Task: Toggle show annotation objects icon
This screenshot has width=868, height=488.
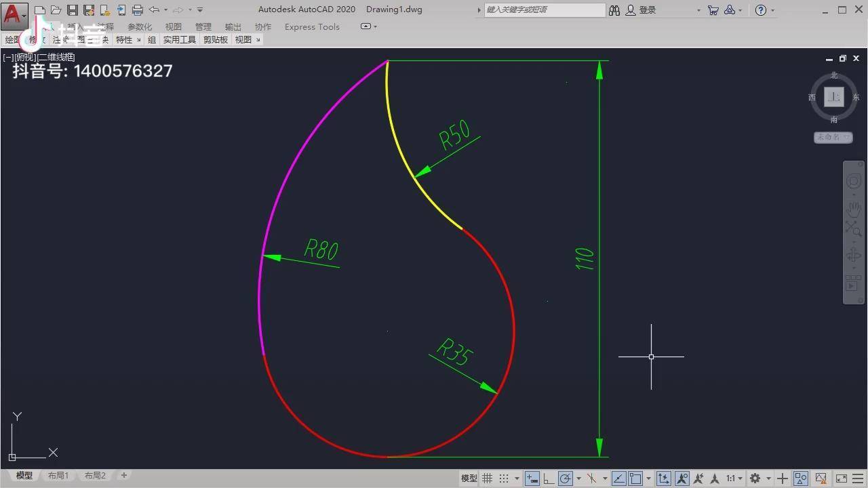Action: click(683, 479)
